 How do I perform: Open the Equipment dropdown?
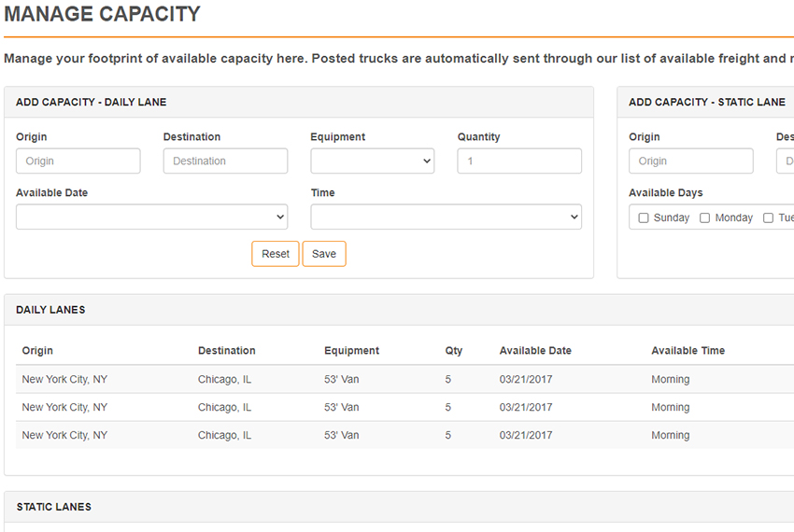372,161
